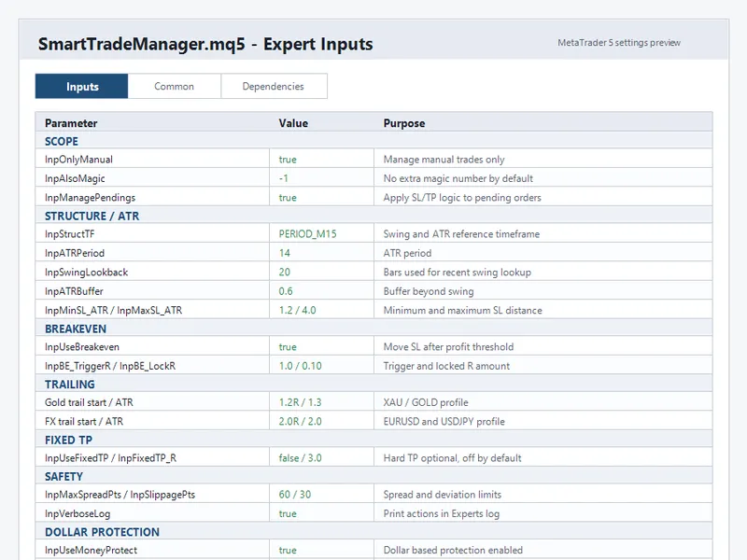The height and width of the screenshot is (560, 747).
Task: Select the InpManagePendings parameter
Action: point(90,198)
